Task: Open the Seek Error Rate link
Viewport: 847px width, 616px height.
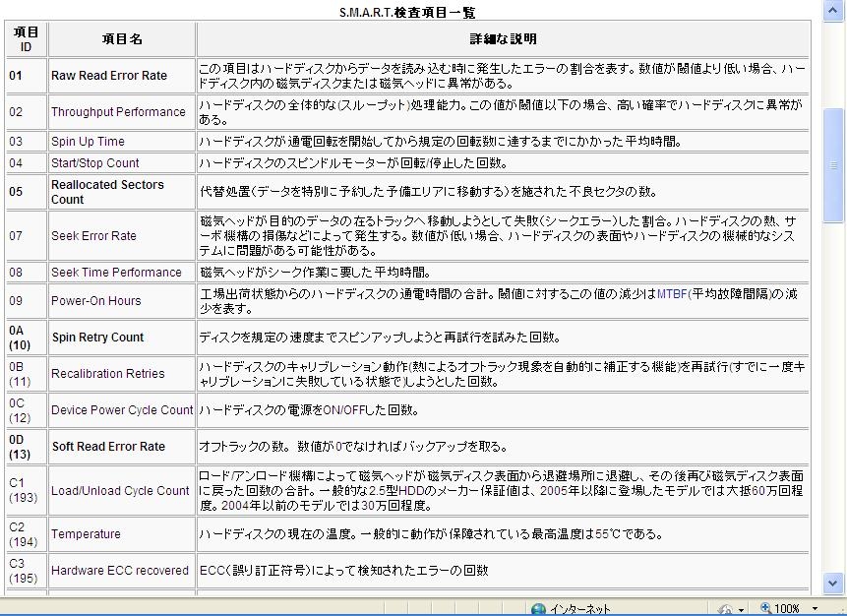Action: [x=94, y=235]
